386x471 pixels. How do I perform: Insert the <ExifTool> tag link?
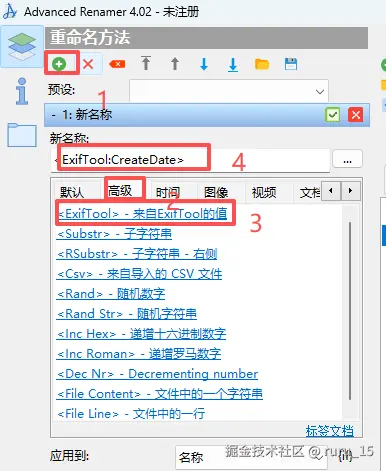pos(143,214)
